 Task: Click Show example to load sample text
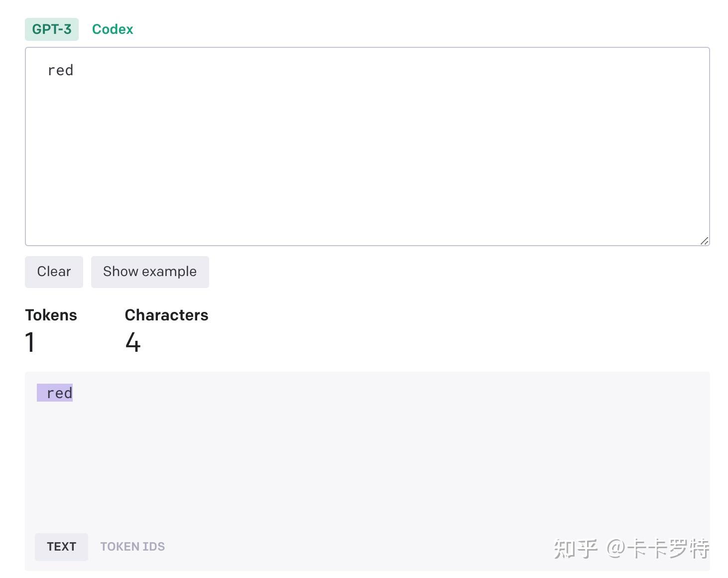149,272
